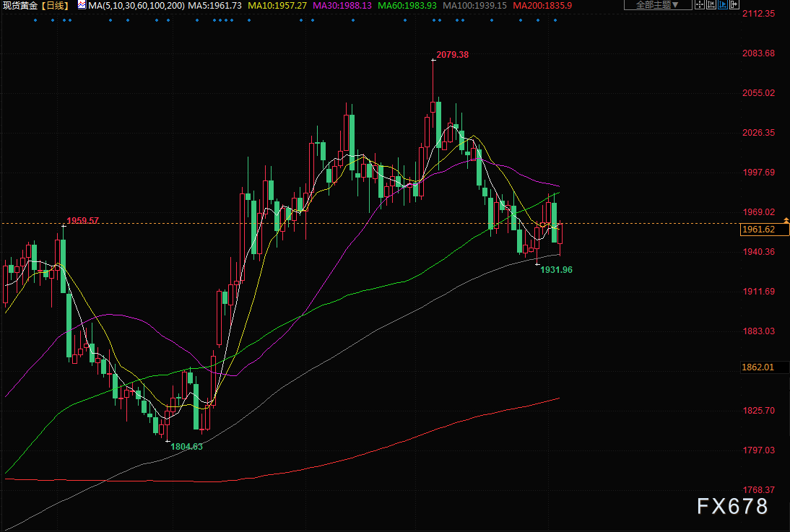Open the 全部主题 dropdown
Viewport: 790px width, 532px height.
(x=658, y=4)
